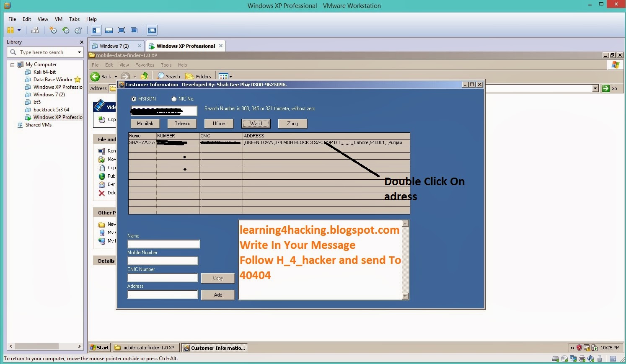Select bt5 virtual machine in Library
Screen dimensions: 626x364
coord(37,102)
